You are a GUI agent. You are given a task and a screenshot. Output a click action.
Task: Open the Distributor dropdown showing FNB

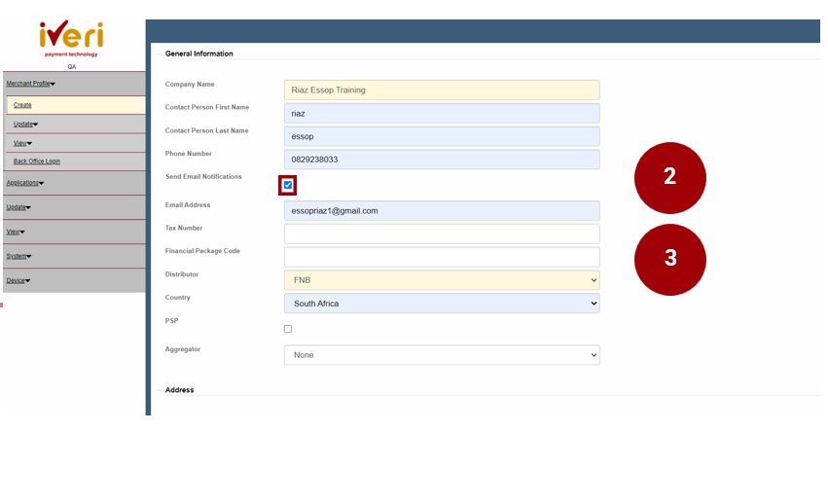tap(442, 280)
